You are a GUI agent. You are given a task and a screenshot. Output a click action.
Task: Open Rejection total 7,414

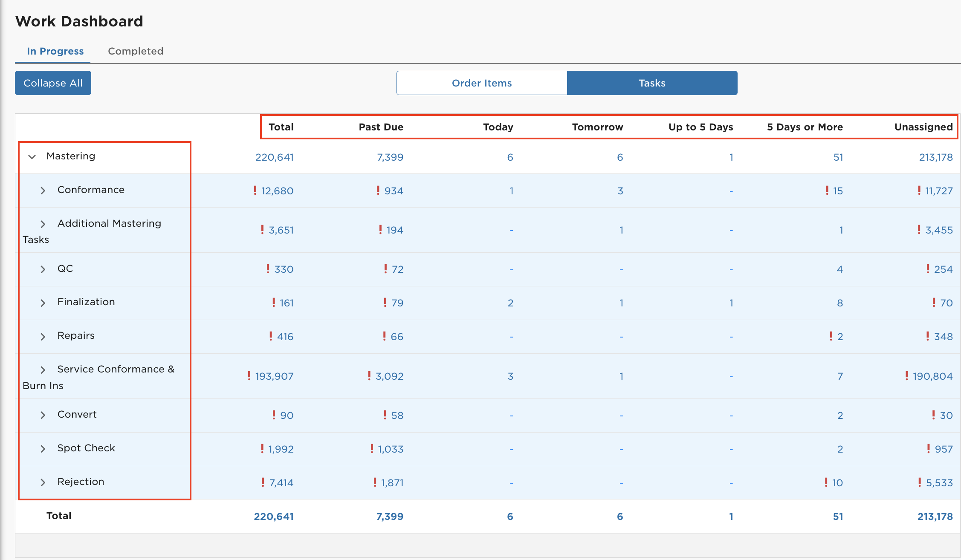pyautogui.click(x=281, y=483)
